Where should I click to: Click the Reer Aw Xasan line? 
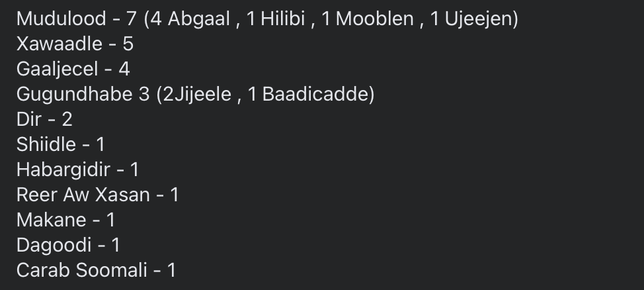click(x=98, y=195)
